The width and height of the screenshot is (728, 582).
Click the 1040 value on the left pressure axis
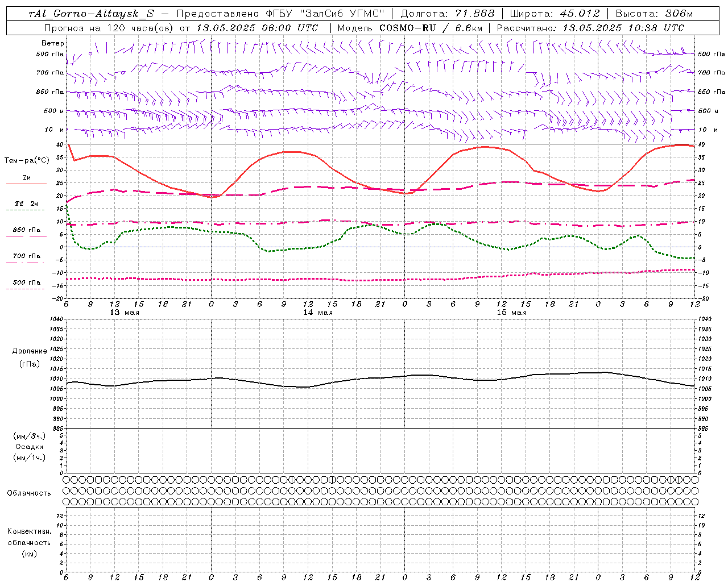[57, 319]
